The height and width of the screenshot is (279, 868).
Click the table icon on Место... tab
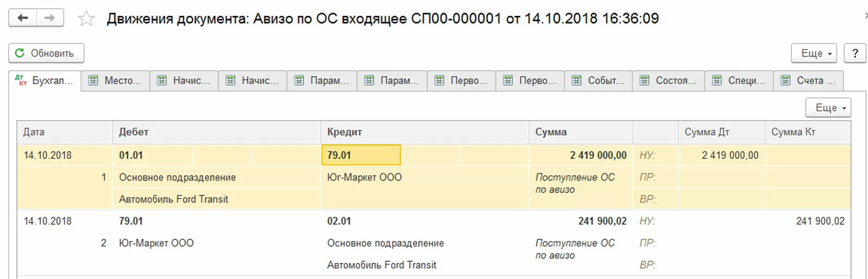point(93,80)
